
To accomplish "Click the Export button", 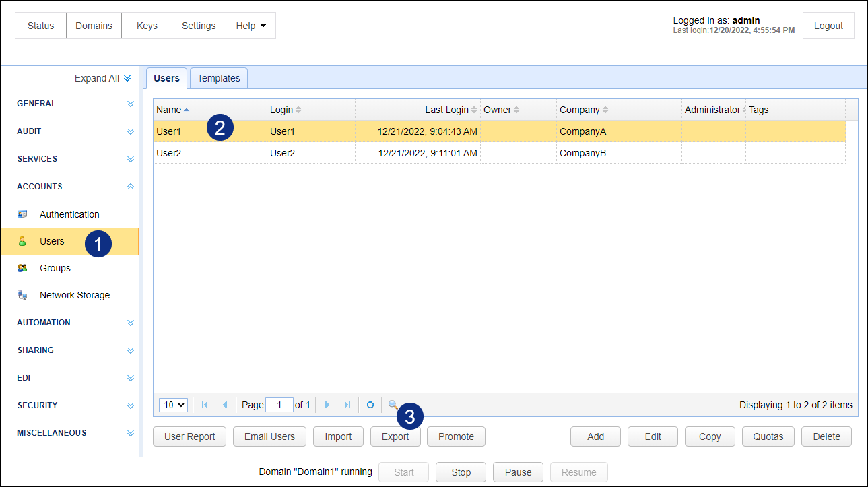I will [x=395, y=436].
